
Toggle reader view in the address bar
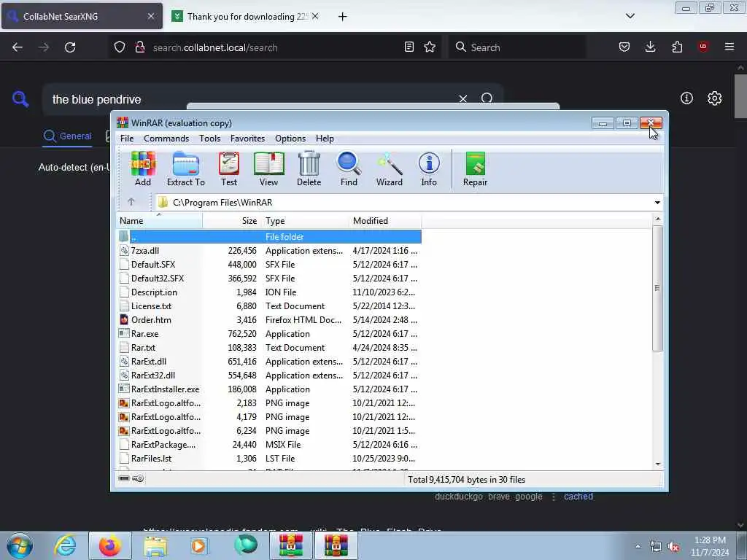point(409,47)
